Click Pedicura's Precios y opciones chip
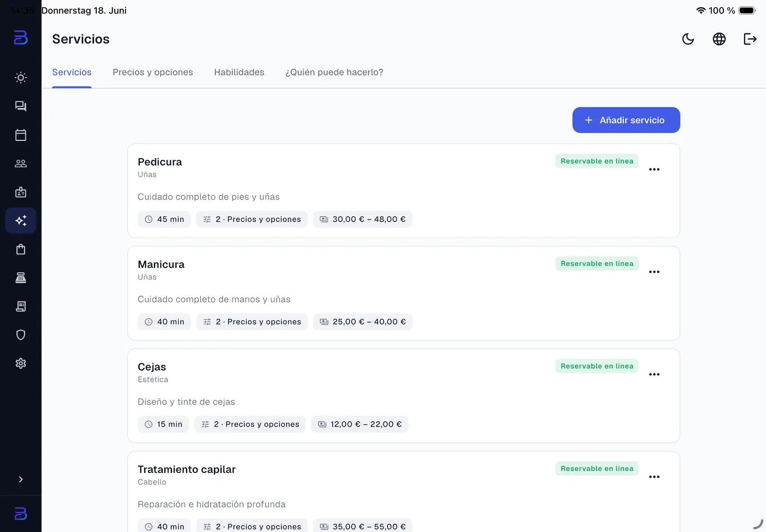This screenshot has width=766, height=532. (x=252, y=219)
